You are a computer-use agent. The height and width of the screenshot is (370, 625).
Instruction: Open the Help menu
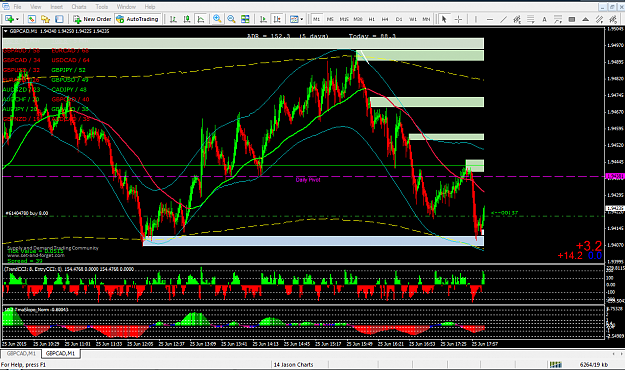click(150, 7)
